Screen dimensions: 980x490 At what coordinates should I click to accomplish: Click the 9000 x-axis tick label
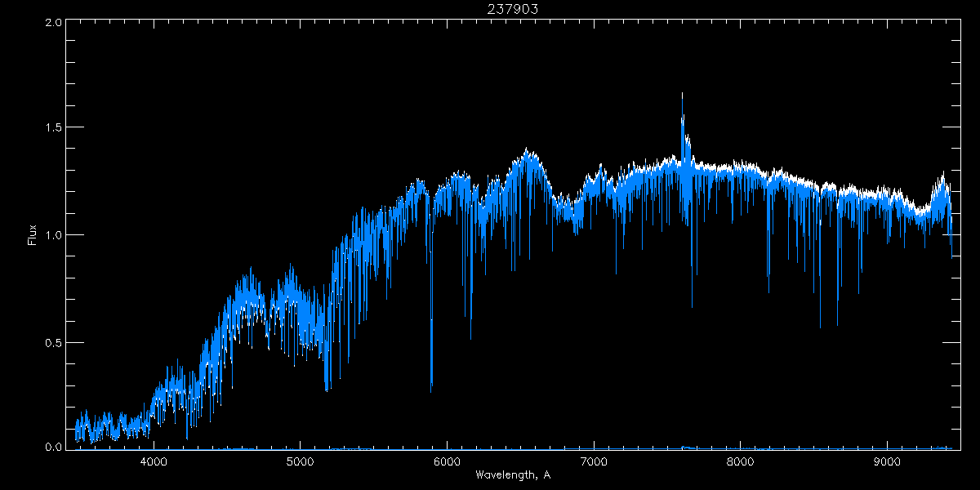click(x=887, y=461)
